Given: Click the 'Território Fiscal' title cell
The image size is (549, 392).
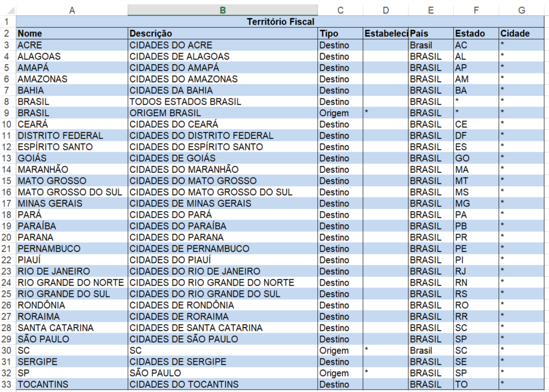Looking at the screenshot, I should pyautogui.click(x=280, y=22).
